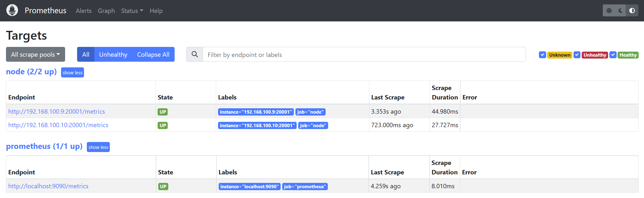Select browser-preferred theme contrast icon
Screen dimensions: 644x198
pyautogui.click(x=632, y=11)
